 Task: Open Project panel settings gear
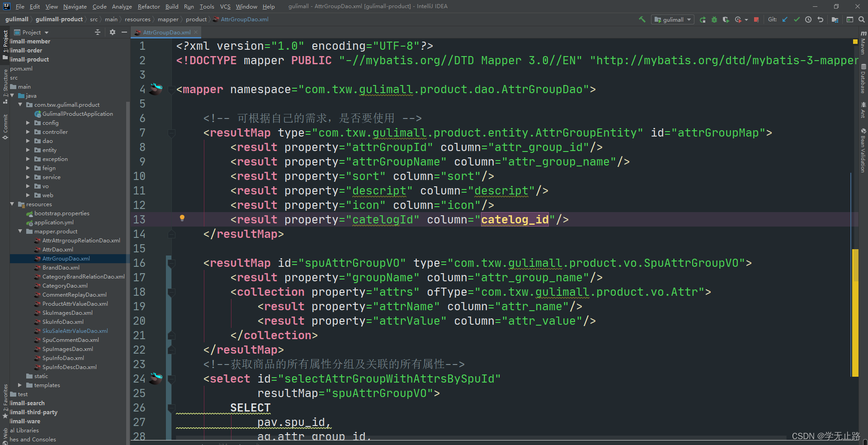point(113,32)
